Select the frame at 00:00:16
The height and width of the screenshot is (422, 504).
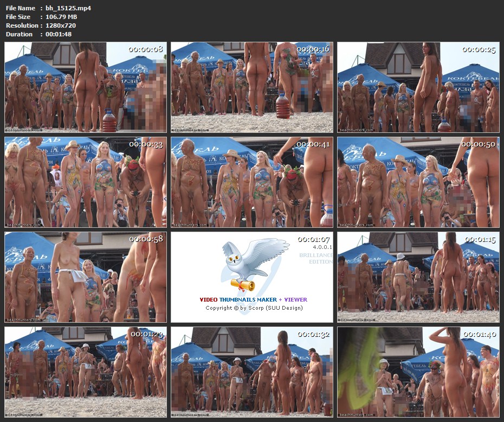pyautogui.click(x=252, y=87)
